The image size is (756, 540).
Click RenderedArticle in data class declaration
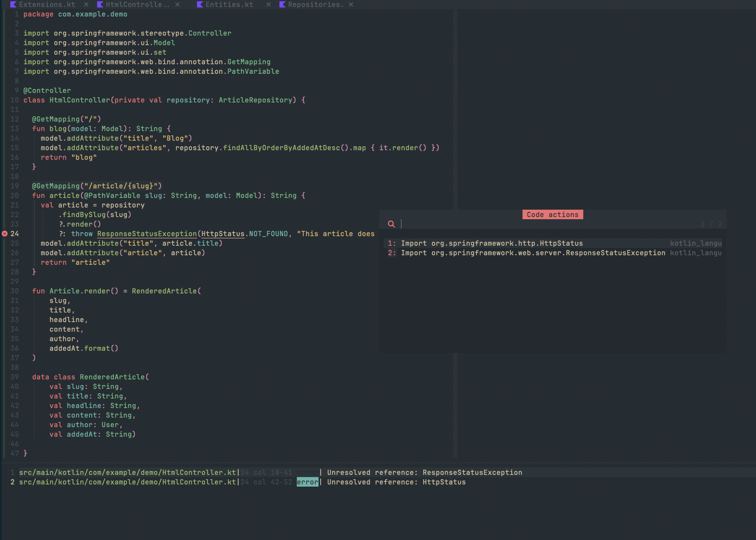point(112,377)
